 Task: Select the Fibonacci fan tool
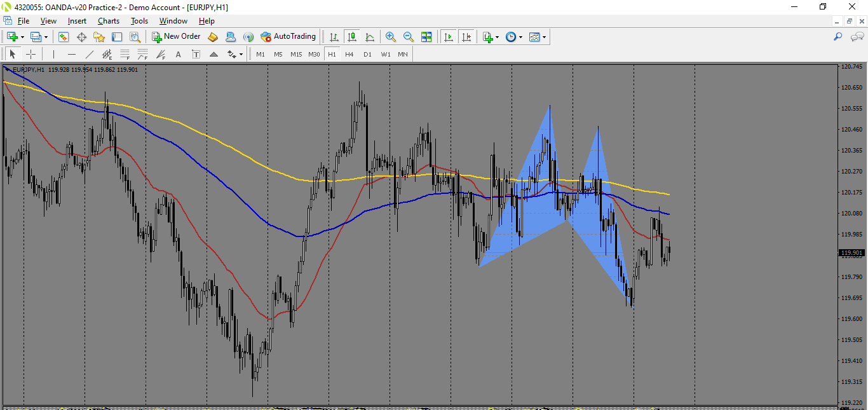[x=160, y=54]
